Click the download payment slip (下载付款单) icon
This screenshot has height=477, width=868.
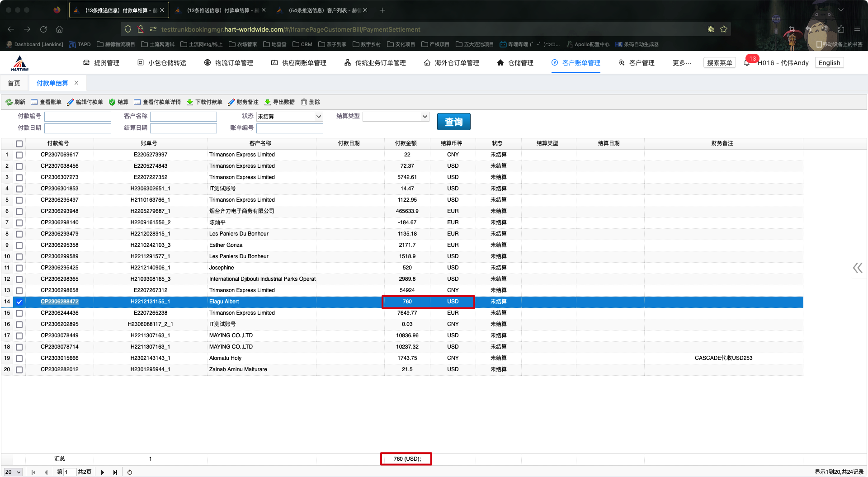(190, 102)
